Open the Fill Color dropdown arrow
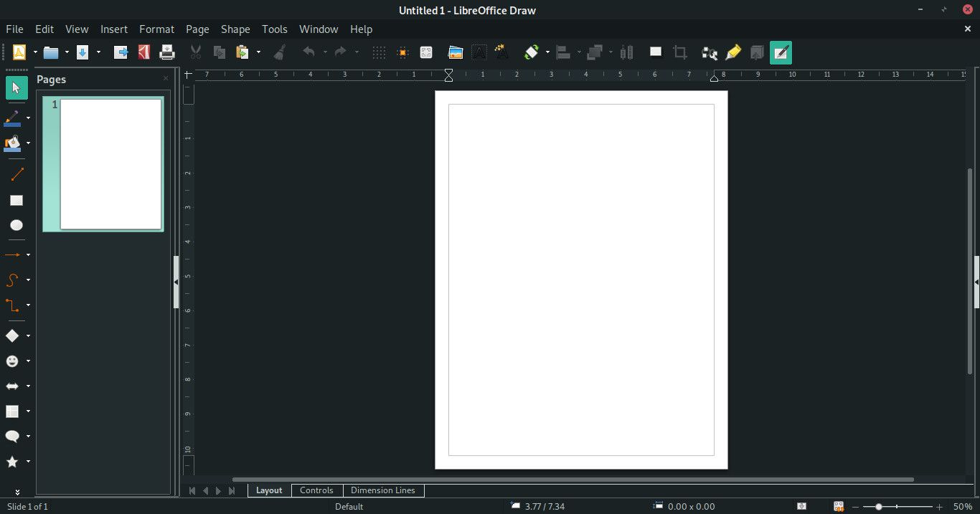 (x=29, y=143)
